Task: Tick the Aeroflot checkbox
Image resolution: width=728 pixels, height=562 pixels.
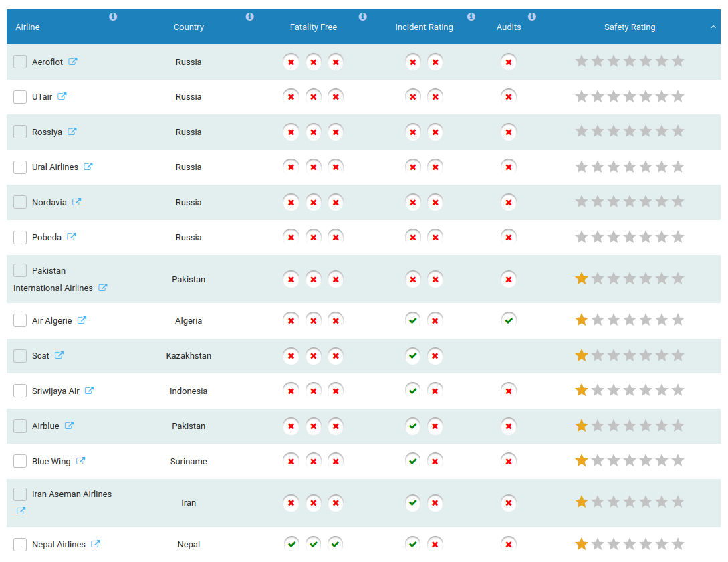Action: pyautogui.click(x=20, y=62)
